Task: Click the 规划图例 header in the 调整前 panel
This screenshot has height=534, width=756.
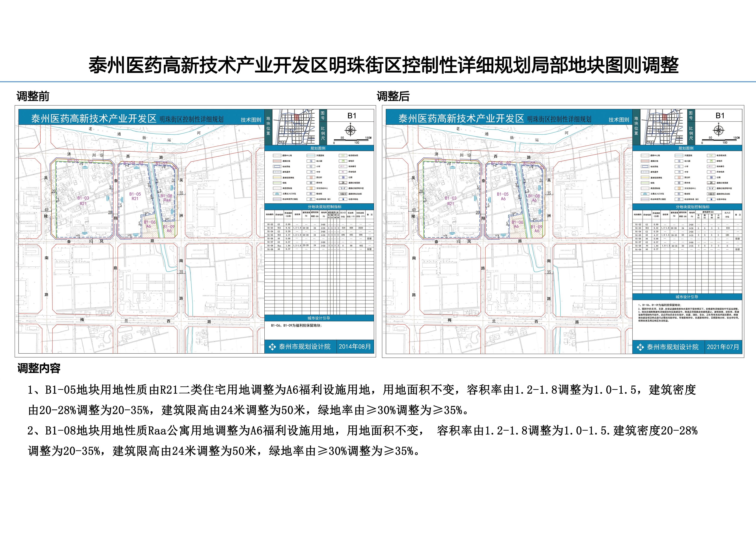Action: click(319, 148)
